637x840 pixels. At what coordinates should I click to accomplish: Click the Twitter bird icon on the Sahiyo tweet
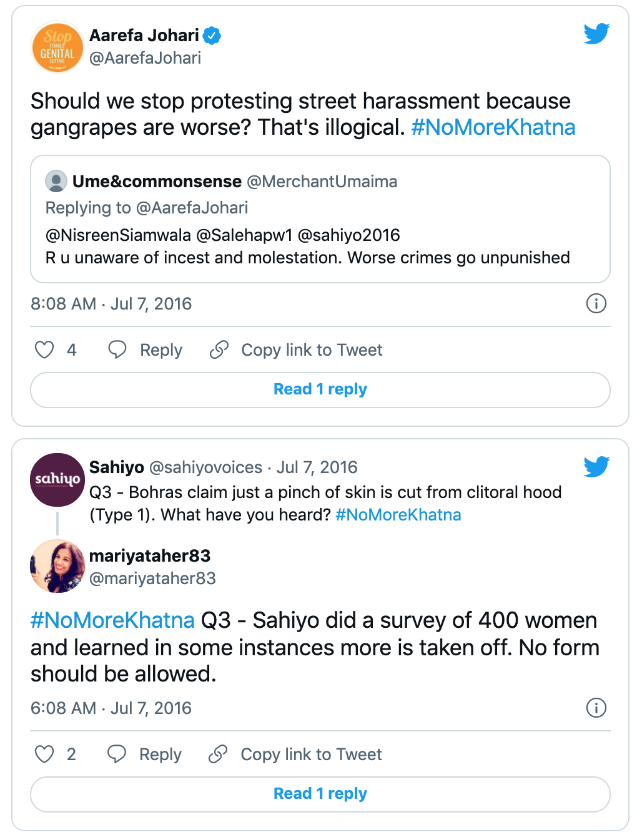[x=596, y=466]
